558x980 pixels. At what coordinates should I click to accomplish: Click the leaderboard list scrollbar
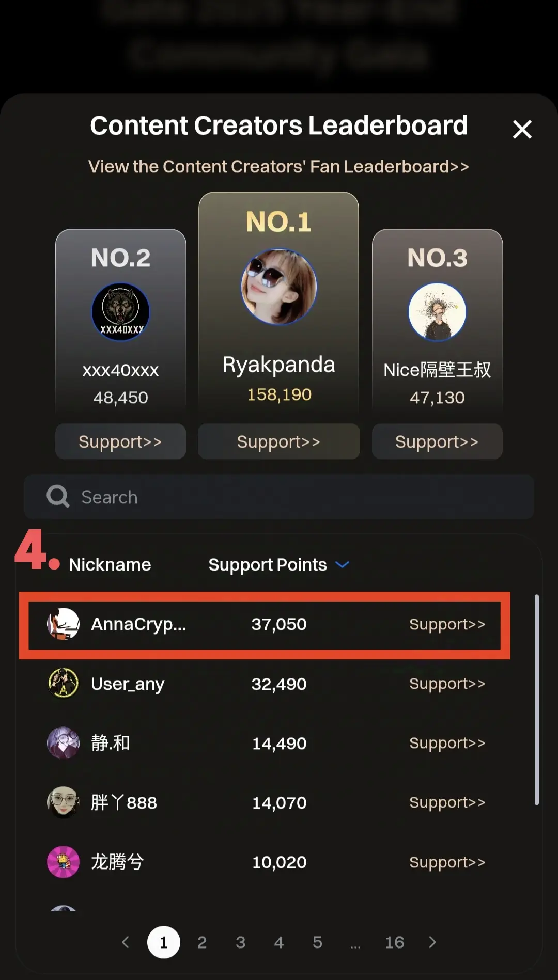tap(537, 700)
